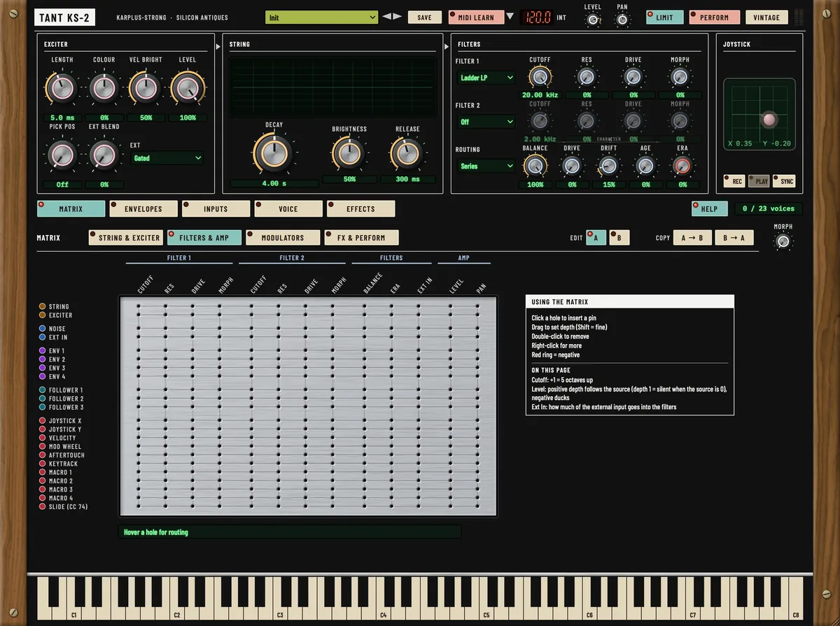This screenshot has width=840, height=626.
Task: Expand the String section arrow
Action: coord(218,46)
